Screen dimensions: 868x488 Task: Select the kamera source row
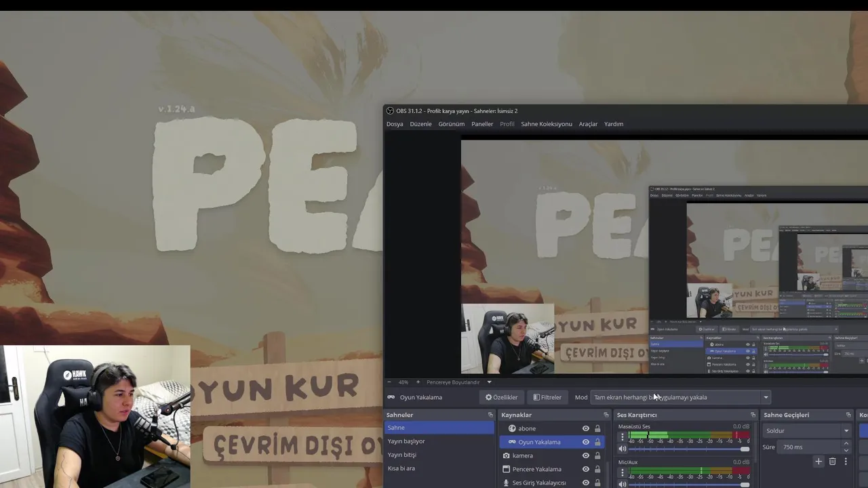pyautogui.click(x=552, y=455)
